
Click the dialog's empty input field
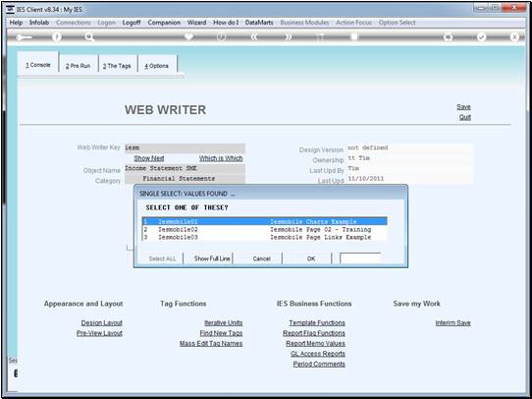tap(360, 258)
